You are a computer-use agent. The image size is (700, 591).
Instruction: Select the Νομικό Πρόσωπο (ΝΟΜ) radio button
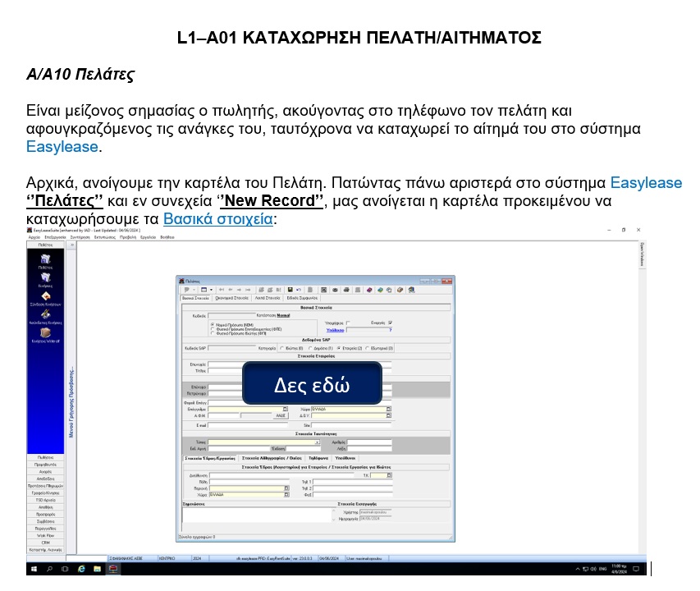[213, 324]
